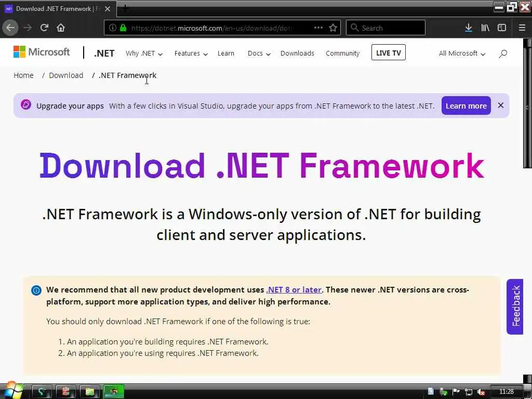Open the site search magnifier icon
This screenshot has width=532, height=399.
click(503, 54)
